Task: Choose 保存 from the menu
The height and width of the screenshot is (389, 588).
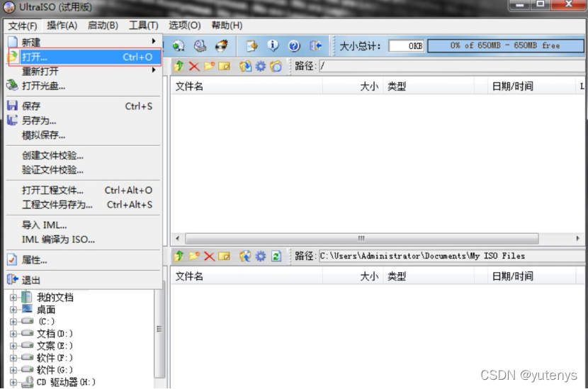Action: click(x=84, y=106)
